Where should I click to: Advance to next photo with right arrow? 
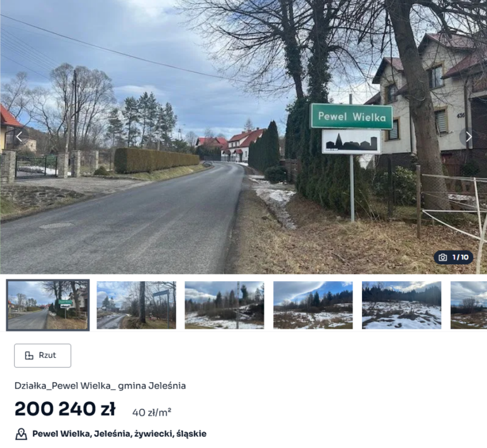coord(468,137)
